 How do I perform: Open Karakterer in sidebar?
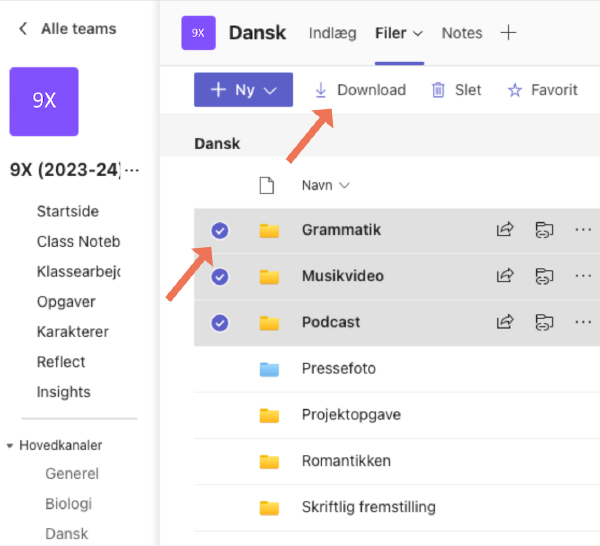point(73,332)
